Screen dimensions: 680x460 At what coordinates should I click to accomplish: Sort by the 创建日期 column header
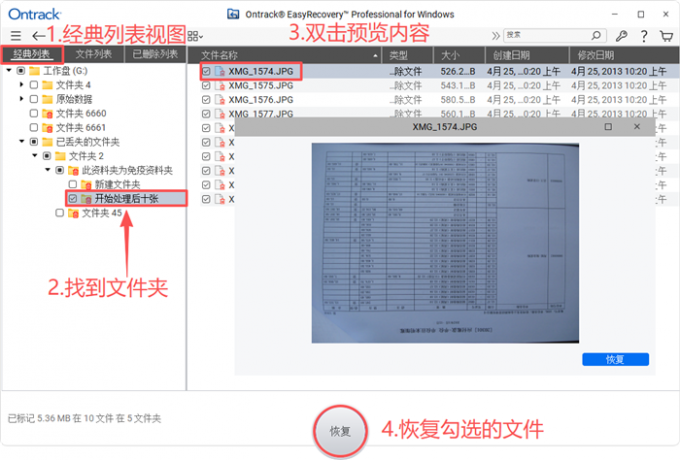click(527, 55)
